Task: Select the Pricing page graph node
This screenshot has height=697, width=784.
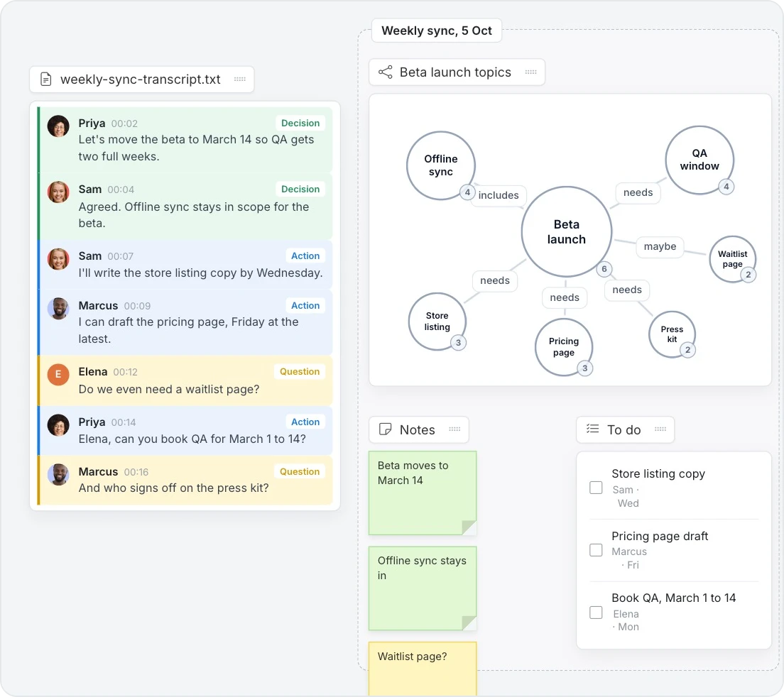Action: 564,347
